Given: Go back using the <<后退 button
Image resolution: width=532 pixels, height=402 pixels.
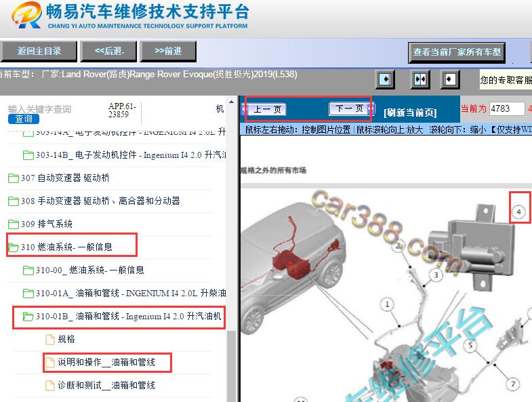Looking at the screenshot, I should 109,52.
